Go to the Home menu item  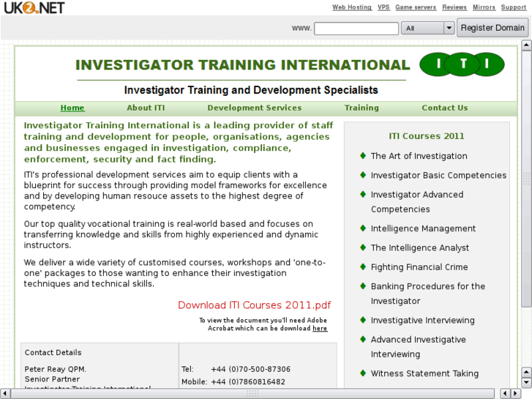[72, 108]
